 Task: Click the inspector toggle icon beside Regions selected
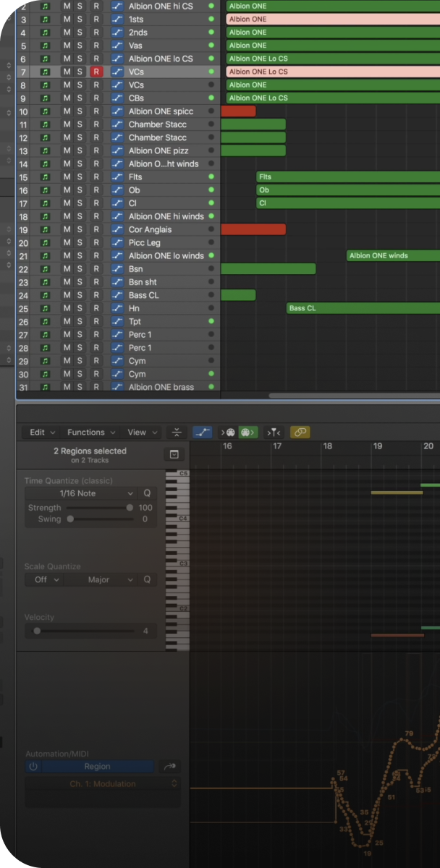pyautogui.click(x=174, y=455)
